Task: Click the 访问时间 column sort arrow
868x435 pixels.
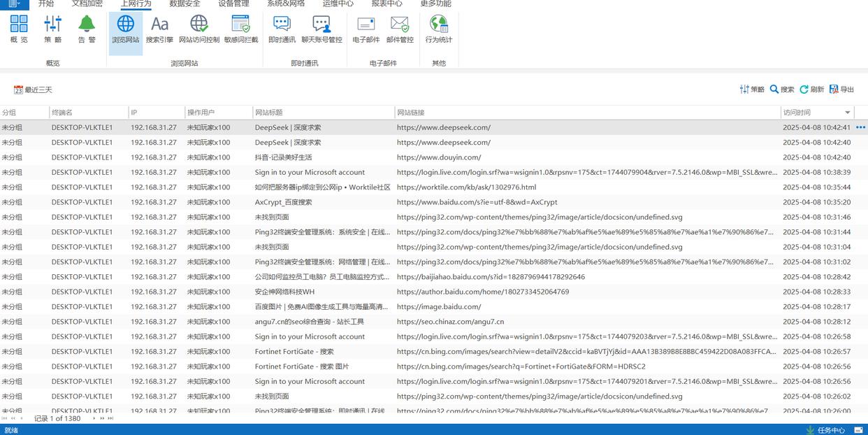Action: tap(848, 113)
